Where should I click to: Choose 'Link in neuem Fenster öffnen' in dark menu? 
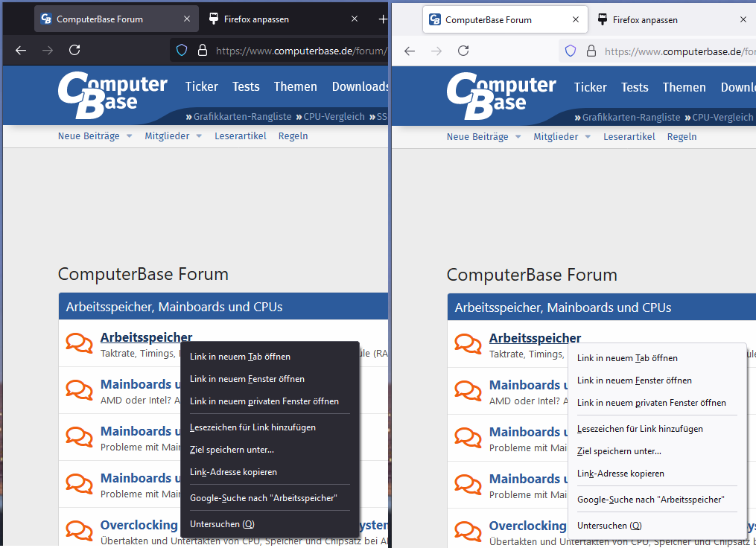tap(270, 379)
